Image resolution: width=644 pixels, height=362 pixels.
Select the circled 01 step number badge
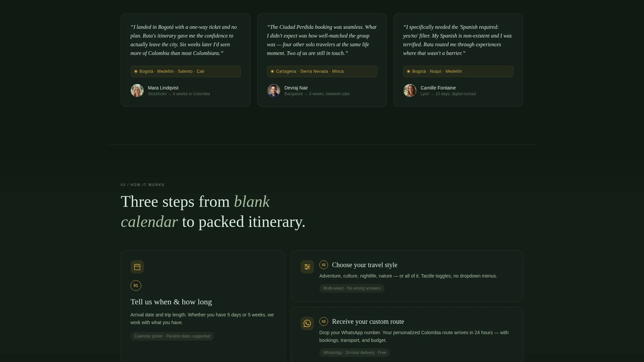click(136, 286)
